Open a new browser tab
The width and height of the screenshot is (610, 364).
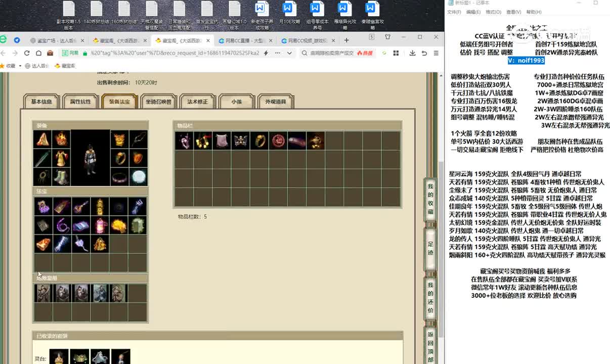[x=346, y=41]
